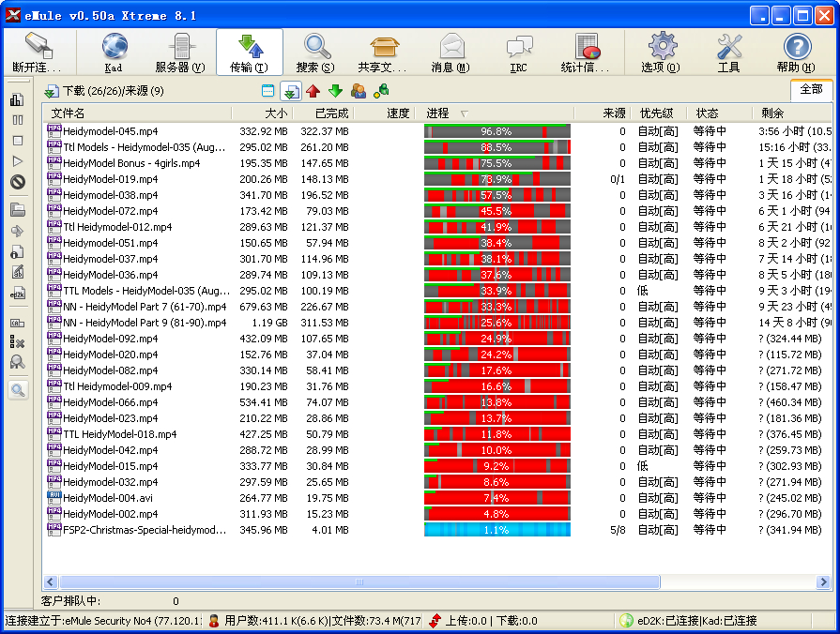Click the 0/1 sources cell
The image size is (840, 634).
(x=618, y=179)
